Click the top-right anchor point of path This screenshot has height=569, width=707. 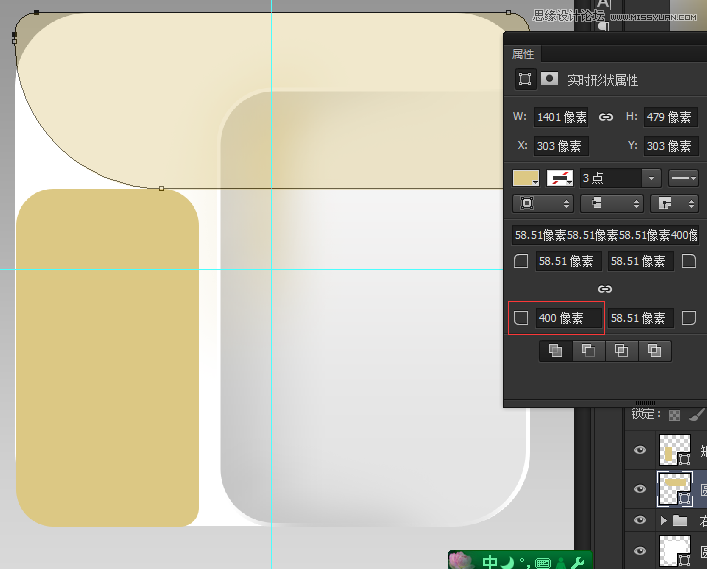coord(509,13)
